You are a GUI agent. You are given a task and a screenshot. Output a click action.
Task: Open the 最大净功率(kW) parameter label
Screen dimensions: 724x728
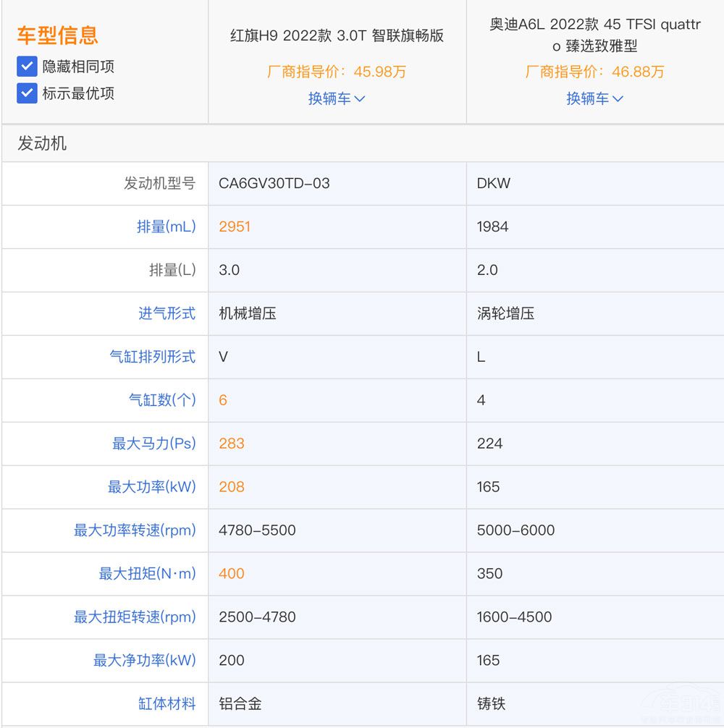[x=150, y=660]
